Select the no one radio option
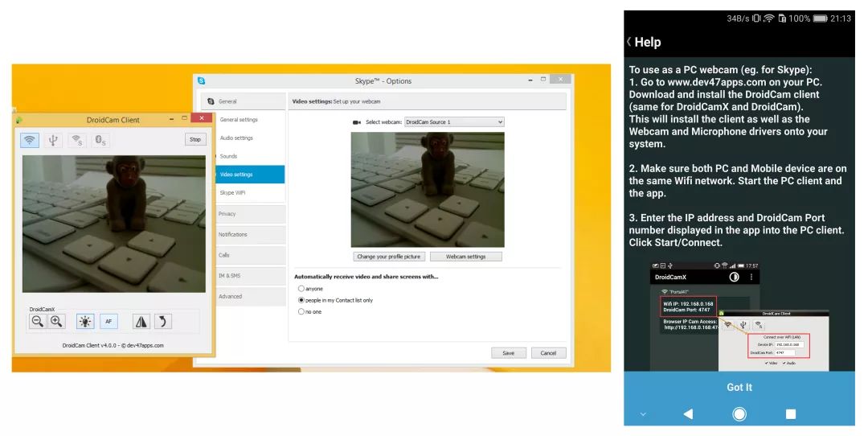The height and width of the screenshot is (436, 868). coord(301,312)
